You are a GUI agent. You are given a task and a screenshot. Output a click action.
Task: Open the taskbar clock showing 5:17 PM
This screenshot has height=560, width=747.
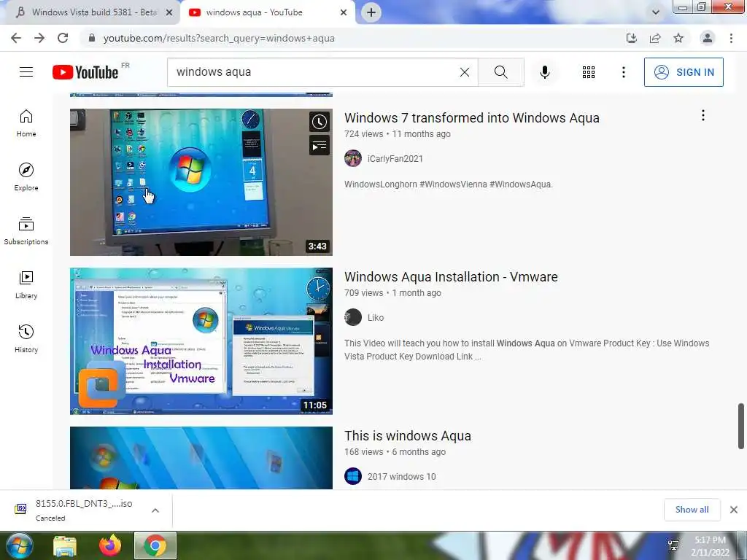click(710, 546)
